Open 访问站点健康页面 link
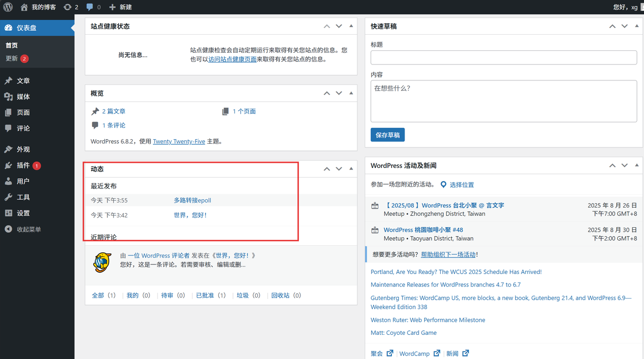 pyautogui.click(x=232, y=59)
